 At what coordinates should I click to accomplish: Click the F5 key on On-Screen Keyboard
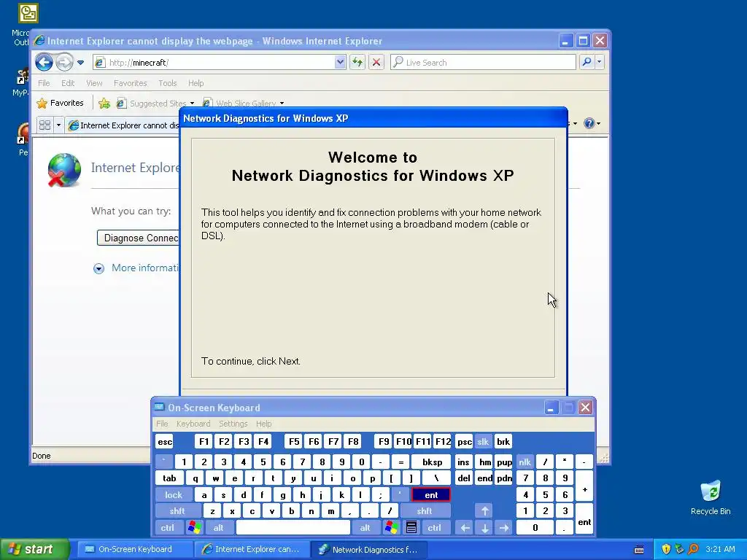click(x=294, y=441)
